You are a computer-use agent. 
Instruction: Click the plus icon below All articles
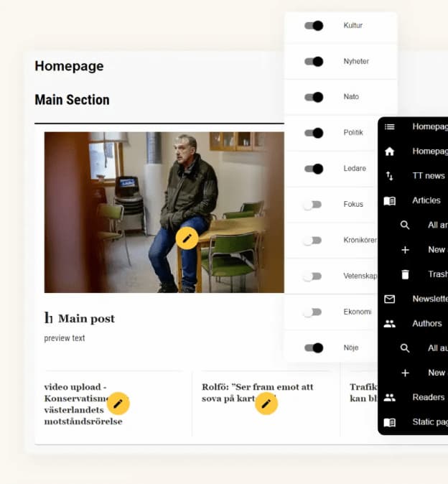tap(405, 250)
